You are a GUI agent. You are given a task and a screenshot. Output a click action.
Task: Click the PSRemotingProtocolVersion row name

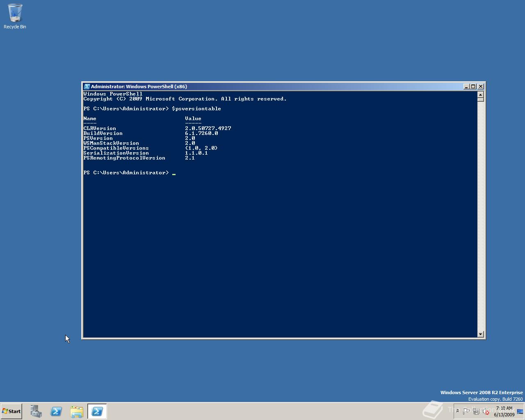[124, 158]
